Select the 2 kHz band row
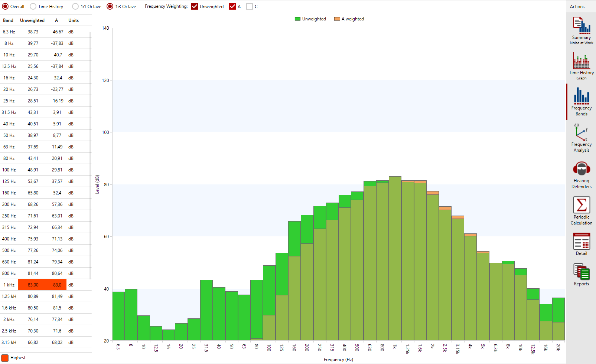 [46, 319]
